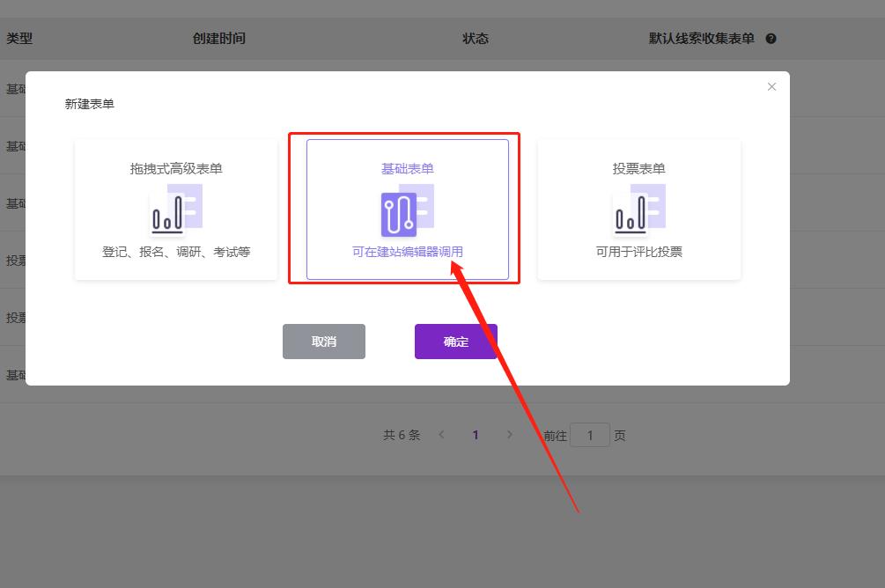The image size is (885, 588).
Task: Cancel the dialog via 取消 button
Action: 323,342
